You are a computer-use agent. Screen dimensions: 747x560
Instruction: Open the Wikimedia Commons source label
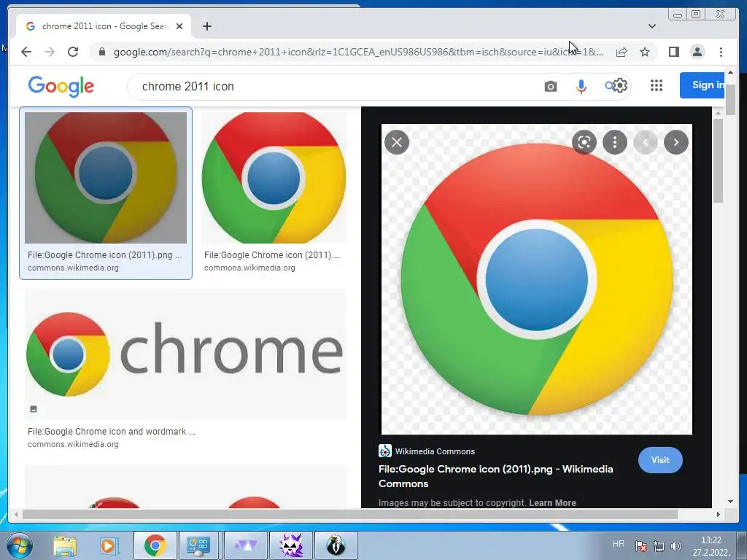(x=427, y=451)
